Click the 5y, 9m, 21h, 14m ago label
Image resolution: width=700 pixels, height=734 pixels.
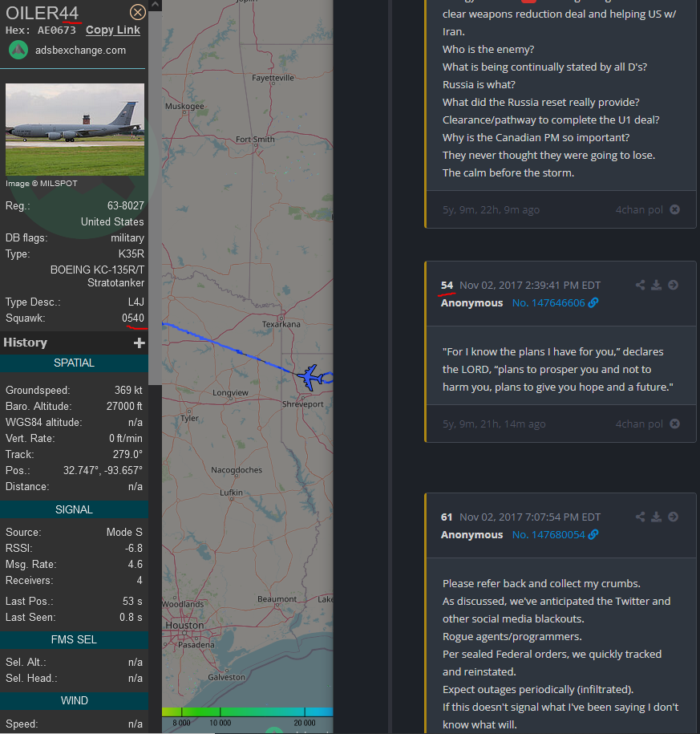point(494,424)
